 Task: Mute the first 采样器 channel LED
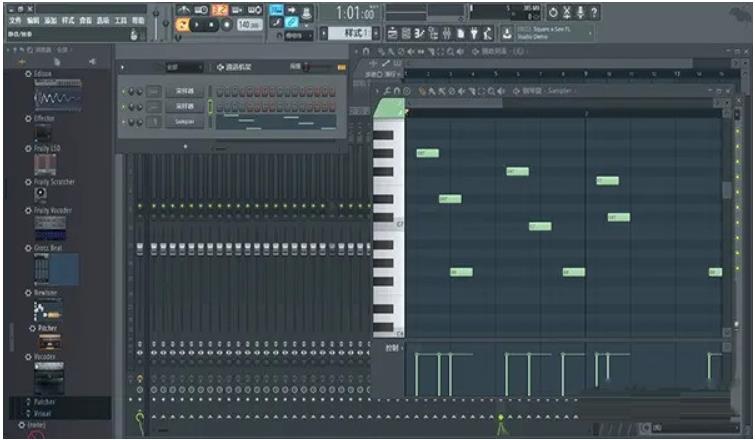123,91
